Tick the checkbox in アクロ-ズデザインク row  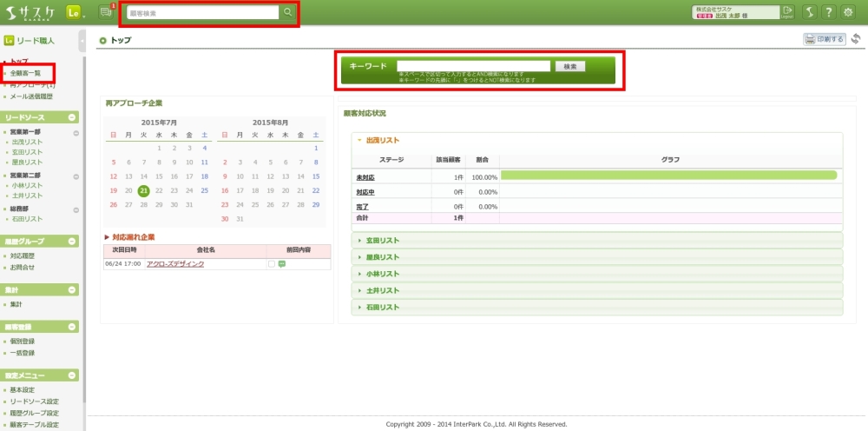272,263
